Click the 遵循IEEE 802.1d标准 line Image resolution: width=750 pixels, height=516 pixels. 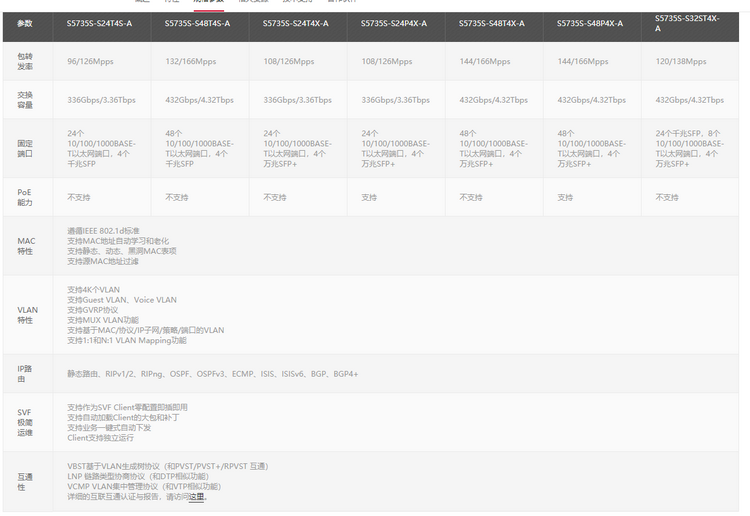(103, 231)
